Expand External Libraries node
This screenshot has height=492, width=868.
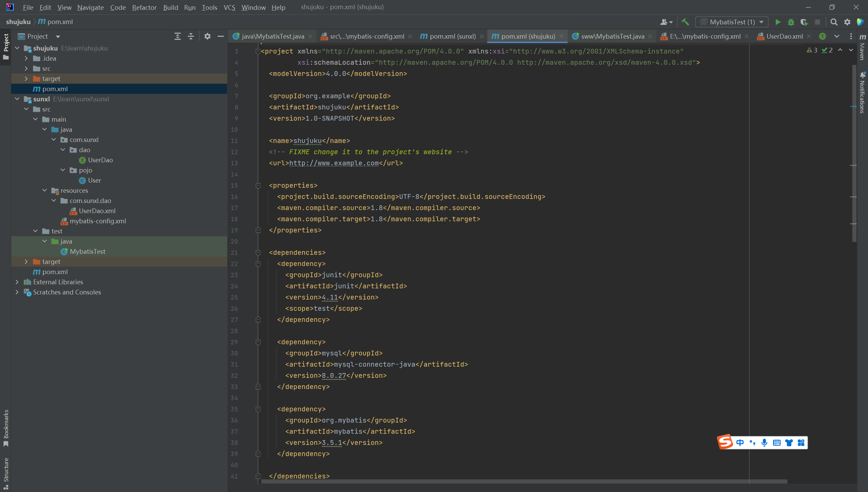pyautogui.click(x=17, y=282)
